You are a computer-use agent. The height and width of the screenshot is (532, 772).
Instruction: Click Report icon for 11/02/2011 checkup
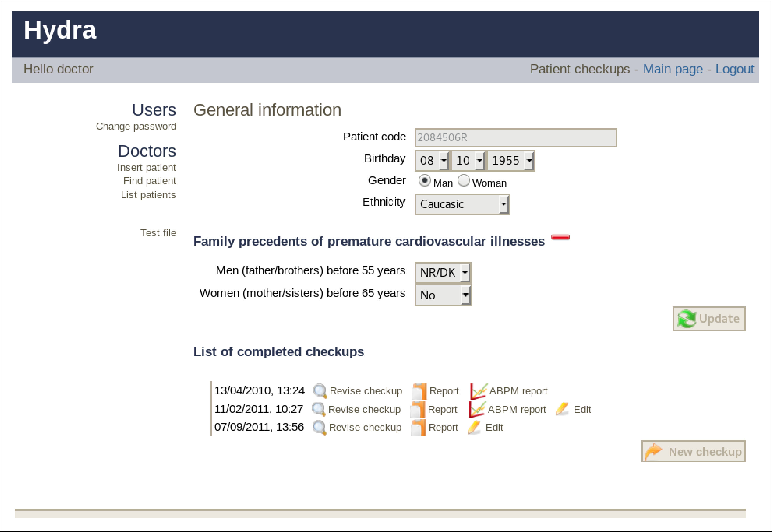coord(417,409)
